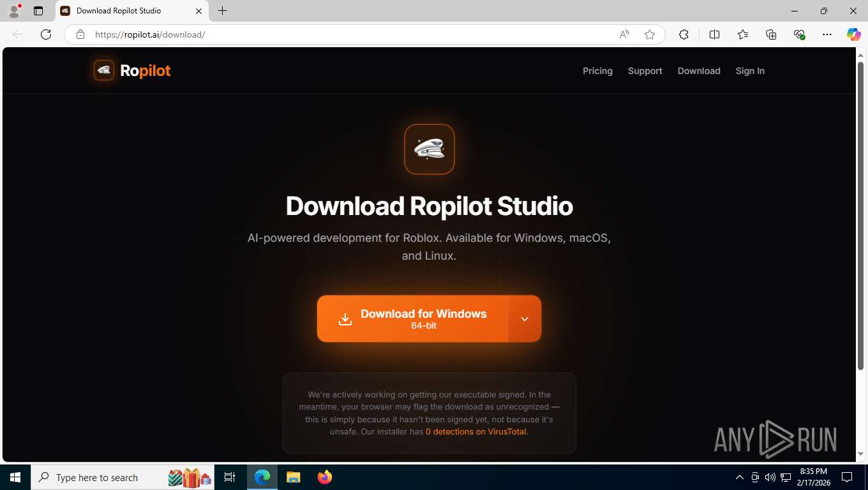Open the 0 detections on VirusTotal link

476,431
